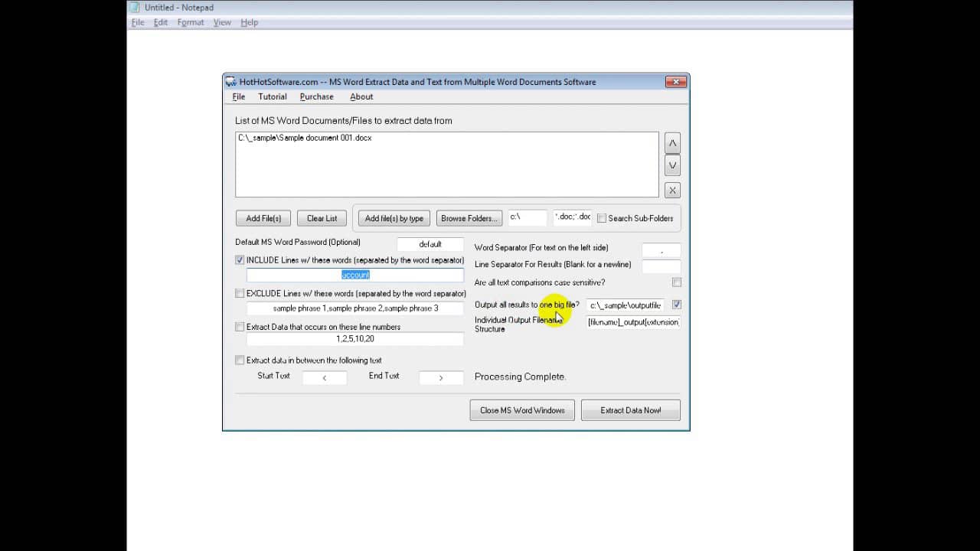The height and width of the screenshot is (551, 980).
Task: Click the Start Text field
Action: pyautogui.click(x=325, y=377)
